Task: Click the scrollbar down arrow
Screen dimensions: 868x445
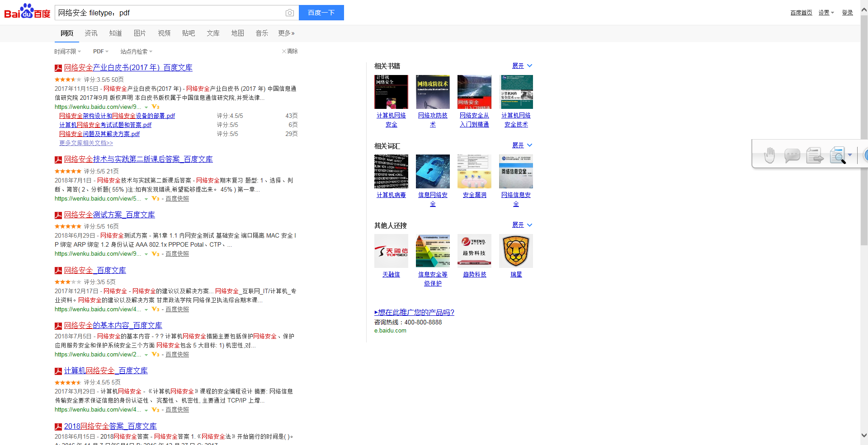Action: click(x=864, y=436)
